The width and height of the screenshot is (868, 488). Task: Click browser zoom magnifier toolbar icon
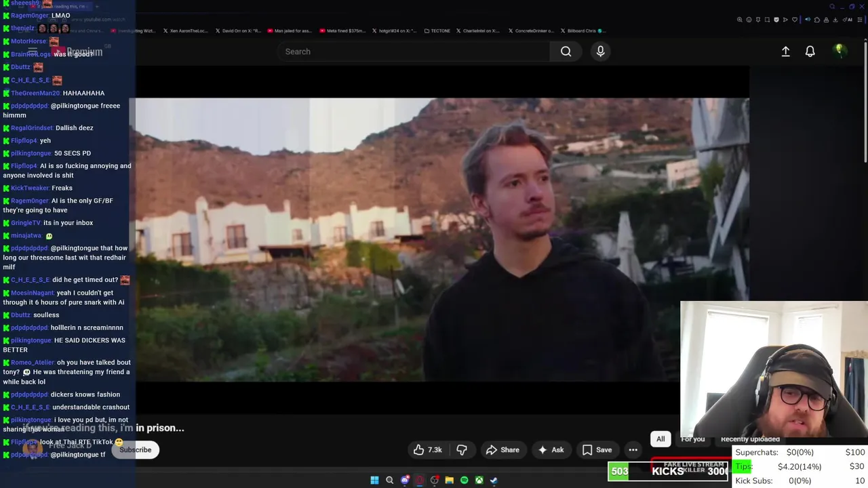(x=739, y=20)
